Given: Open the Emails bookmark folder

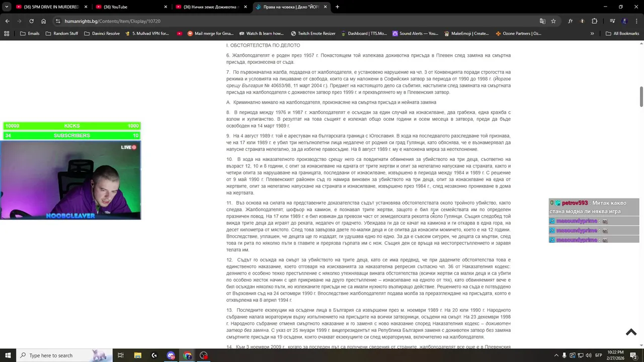Looking at the screenshot, I should 30,34.
